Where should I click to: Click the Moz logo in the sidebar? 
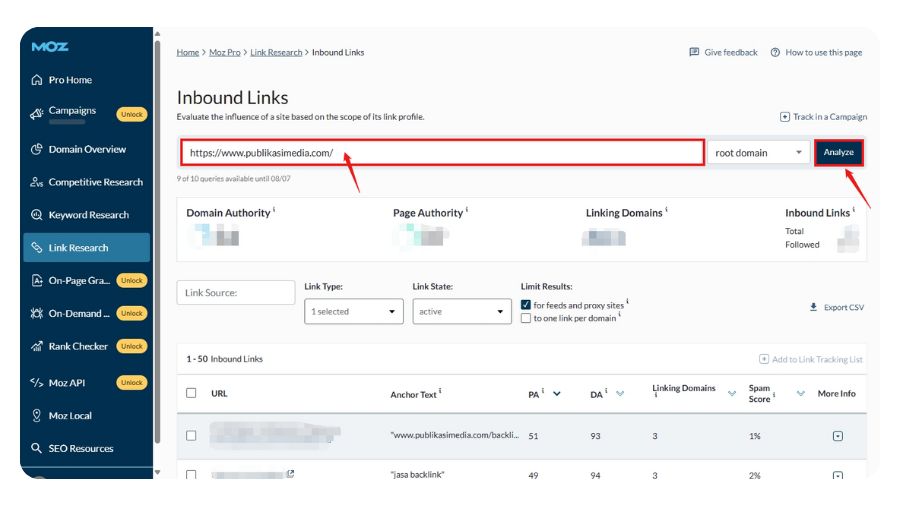point(50,47)
